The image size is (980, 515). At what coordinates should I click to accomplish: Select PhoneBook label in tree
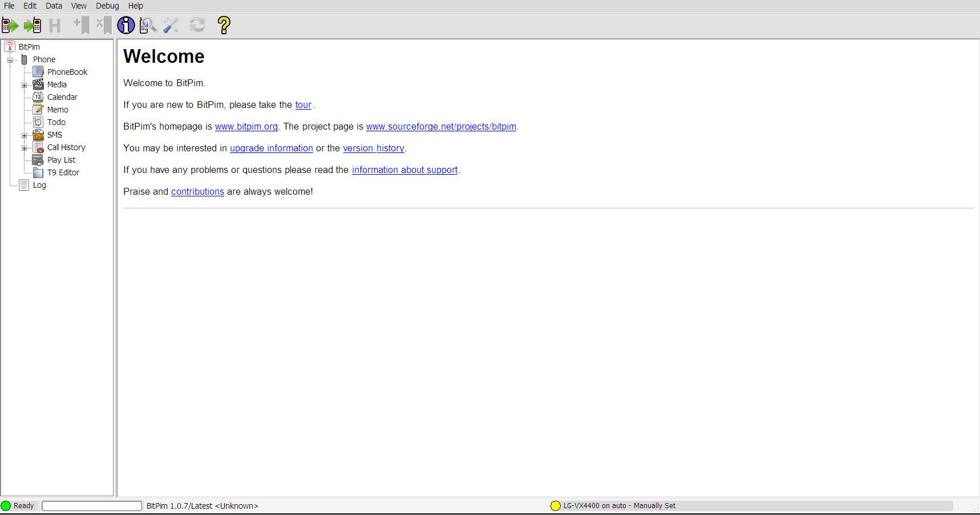(x=67, y=72)
